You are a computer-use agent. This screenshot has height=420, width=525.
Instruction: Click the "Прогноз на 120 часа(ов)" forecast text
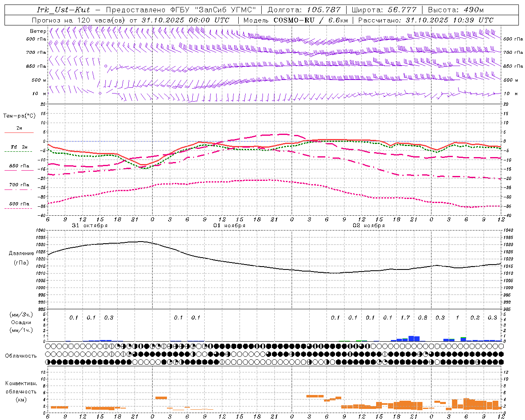pos(79,20)
